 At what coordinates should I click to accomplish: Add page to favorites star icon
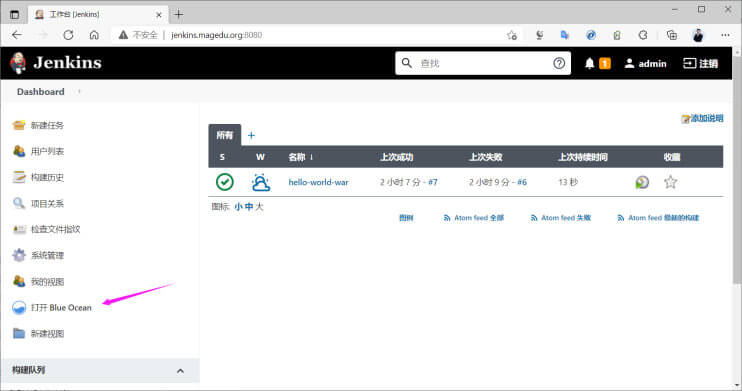coord(512,35)
